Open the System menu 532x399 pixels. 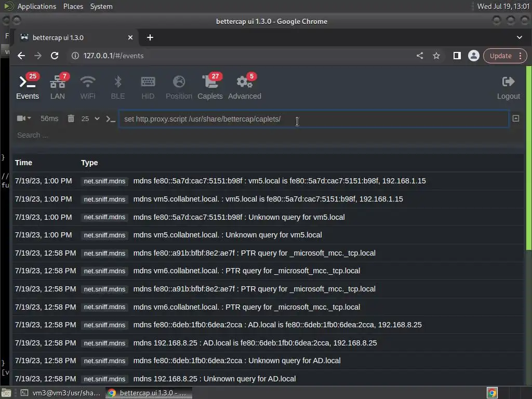click(101, 6)
